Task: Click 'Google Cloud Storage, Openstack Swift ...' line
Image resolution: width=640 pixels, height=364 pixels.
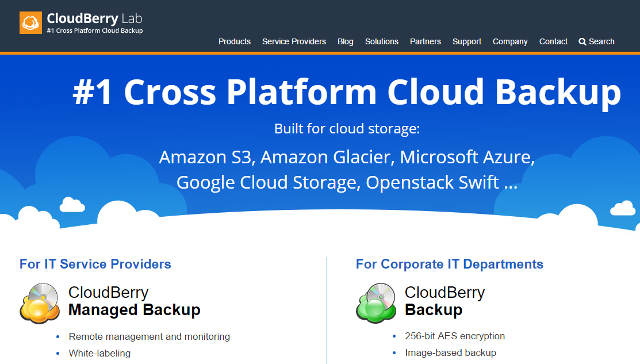Action: click(347, 182)
